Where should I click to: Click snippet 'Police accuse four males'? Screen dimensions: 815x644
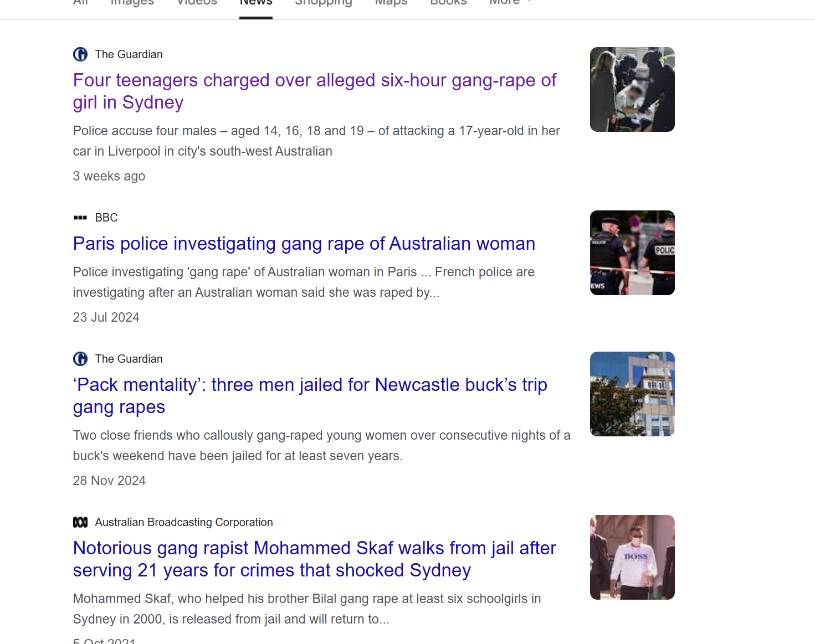(316, 141)
